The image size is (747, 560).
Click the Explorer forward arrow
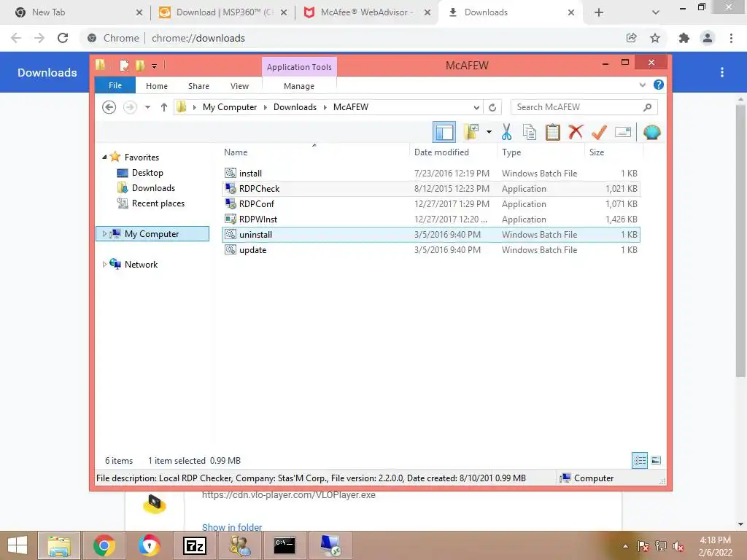coord(130,107)
